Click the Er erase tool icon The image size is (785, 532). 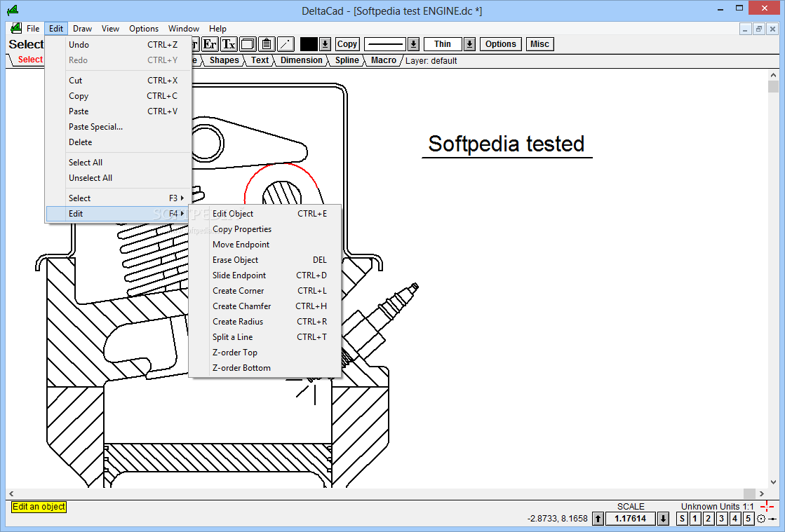(x=210, y=44)
